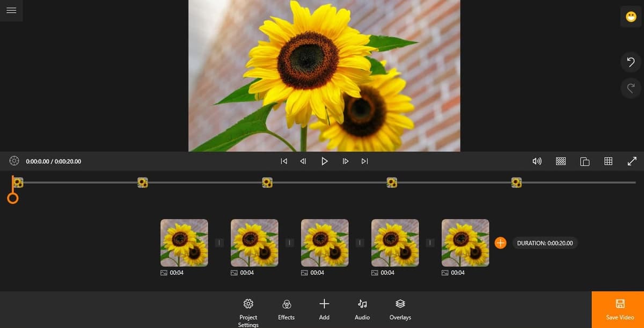Click the Add button in the bottom toolbar
This screenshot has height=328, width=644.
[324, 310]
